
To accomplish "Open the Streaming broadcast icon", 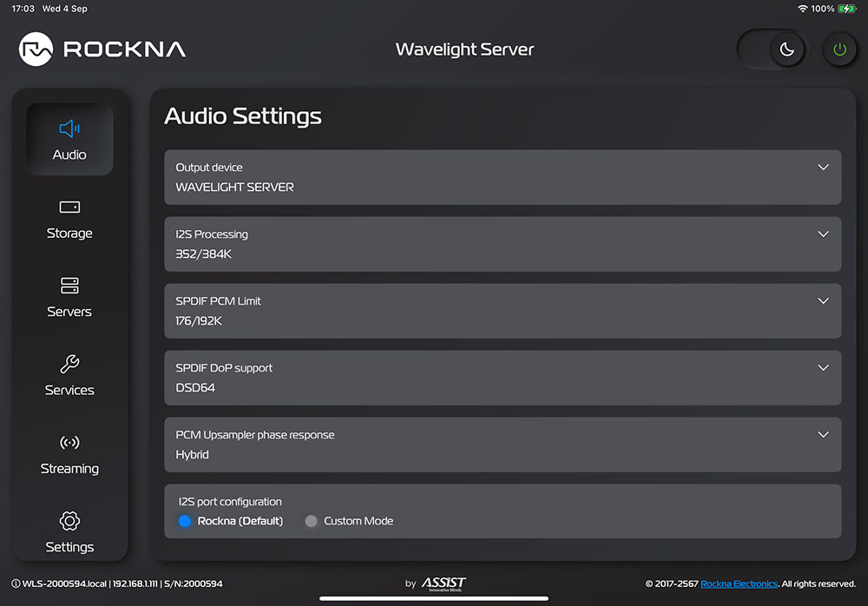I will [x=69, y=443].
